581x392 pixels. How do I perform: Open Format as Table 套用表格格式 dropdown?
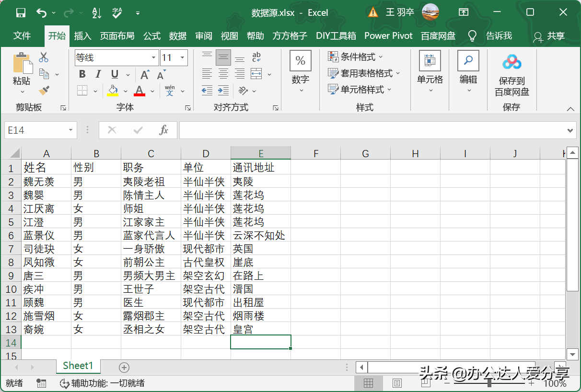coord(364,73)
